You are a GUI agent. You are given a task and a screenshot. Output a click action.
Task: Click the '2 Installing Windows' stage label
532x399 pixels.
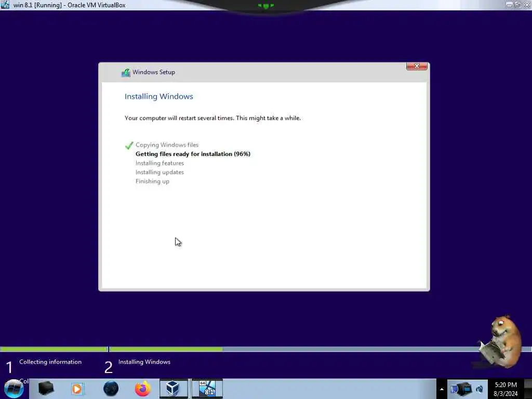[137, 366]
